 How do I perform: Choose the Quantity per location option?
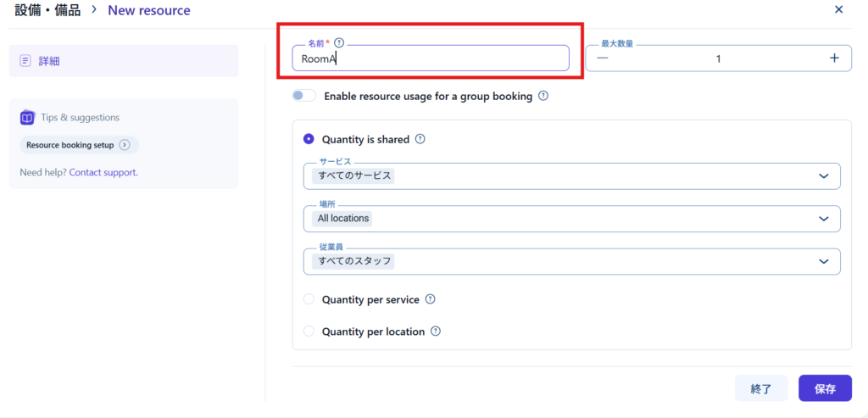(x=309, y=332)
